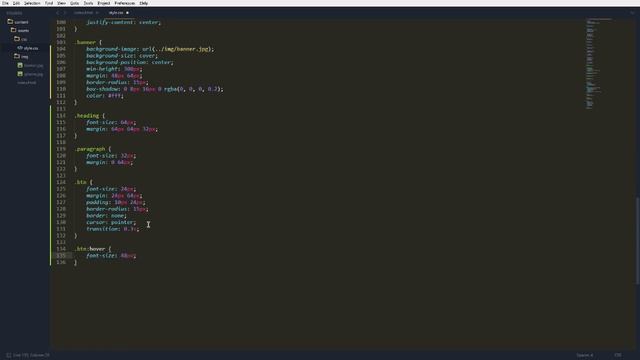Go forward with the tab bar right arrow

[64, 13]
